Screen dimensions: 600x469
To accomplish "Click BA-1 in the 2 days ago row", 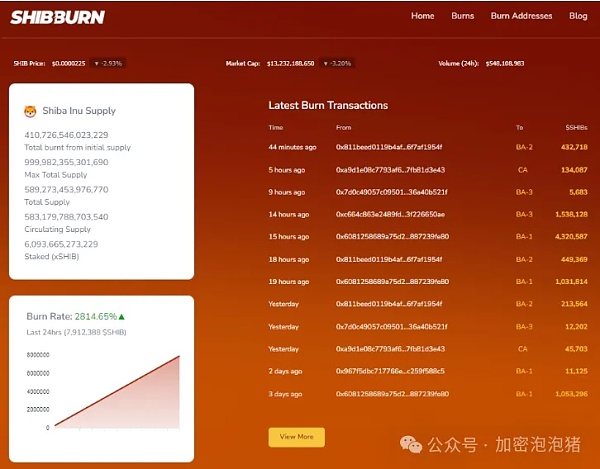I will [524, 371].
